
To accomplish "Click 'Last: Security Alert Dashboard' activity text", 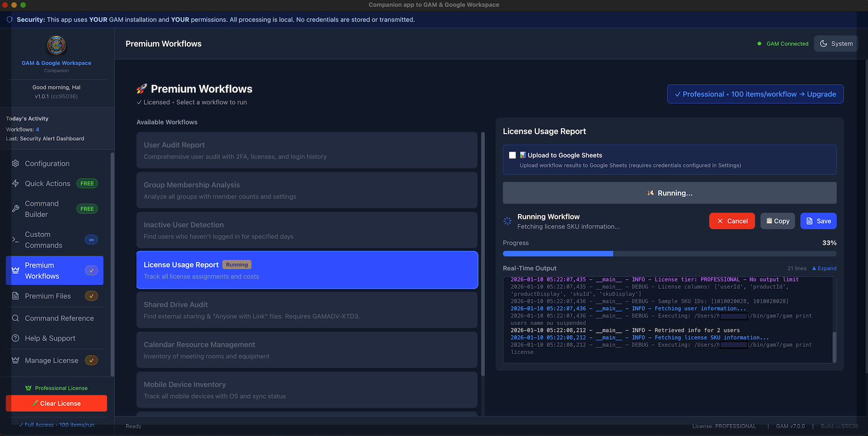I will click(45, 138).
